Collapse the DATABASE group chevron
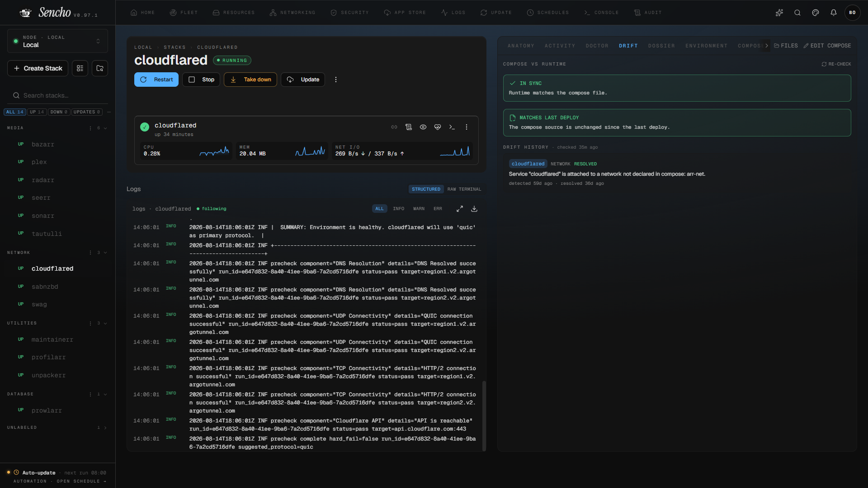 pos(105,394)
